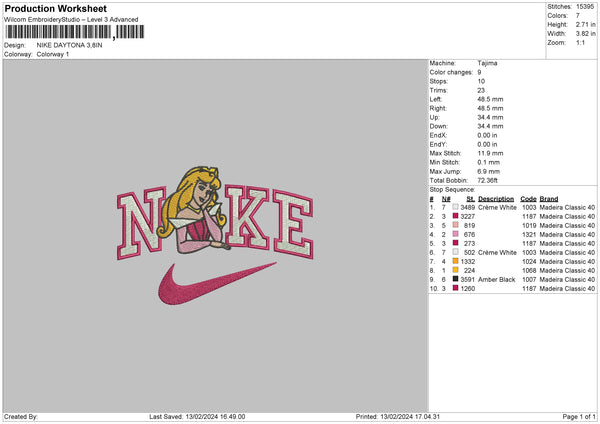Click the Stitches value 15395
The image size is (600, 424).
click(585, 7)
